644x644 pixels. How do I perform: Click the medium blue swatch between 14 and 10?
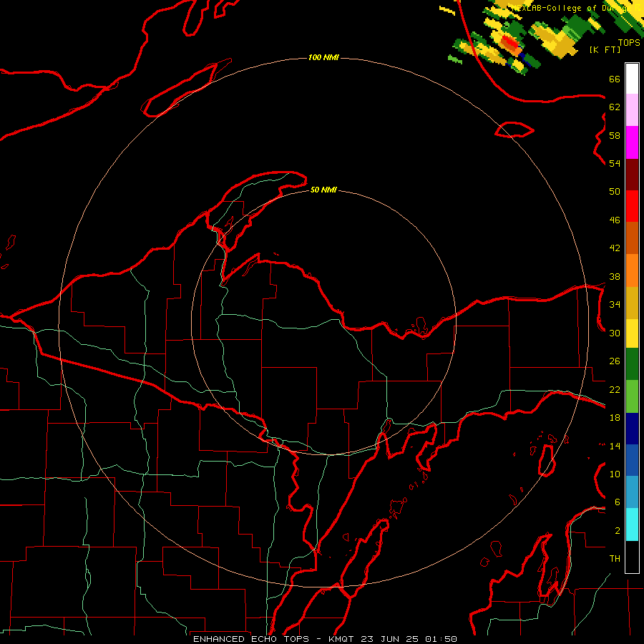tap(632, 460)
